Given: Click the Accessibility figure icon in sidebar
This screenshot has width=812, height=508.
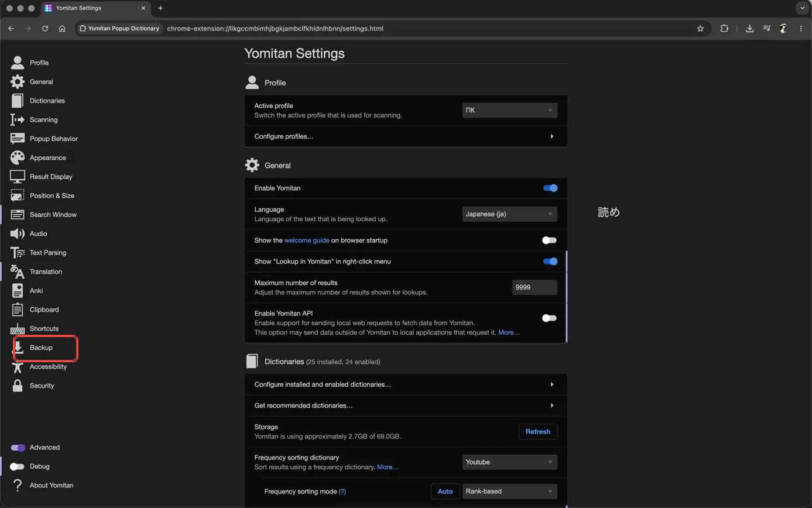Looking at the screenshot, I should pos(18,366).
